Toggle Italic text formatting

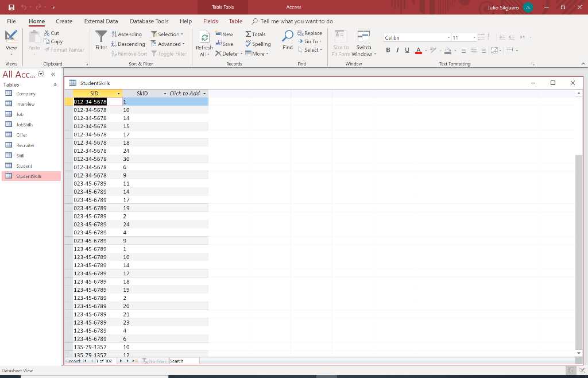397,50
